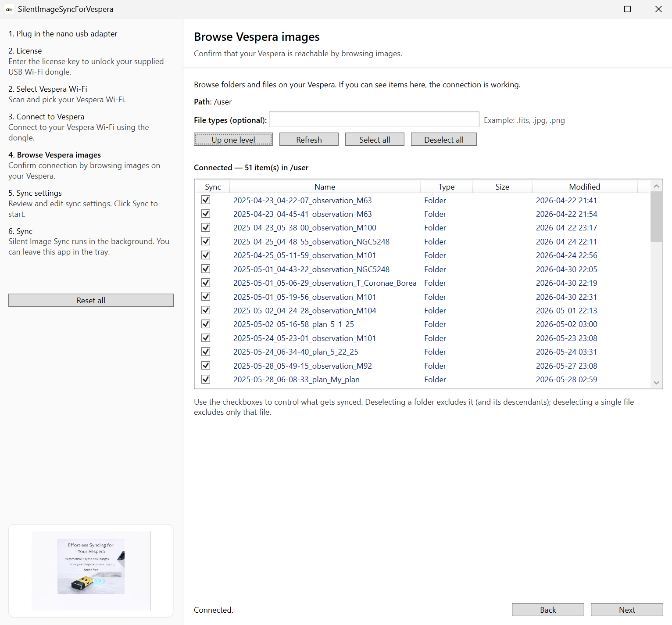Refresh the Vespera file listing
Viewport: 672px width, 625px height.
coord(309,140)
